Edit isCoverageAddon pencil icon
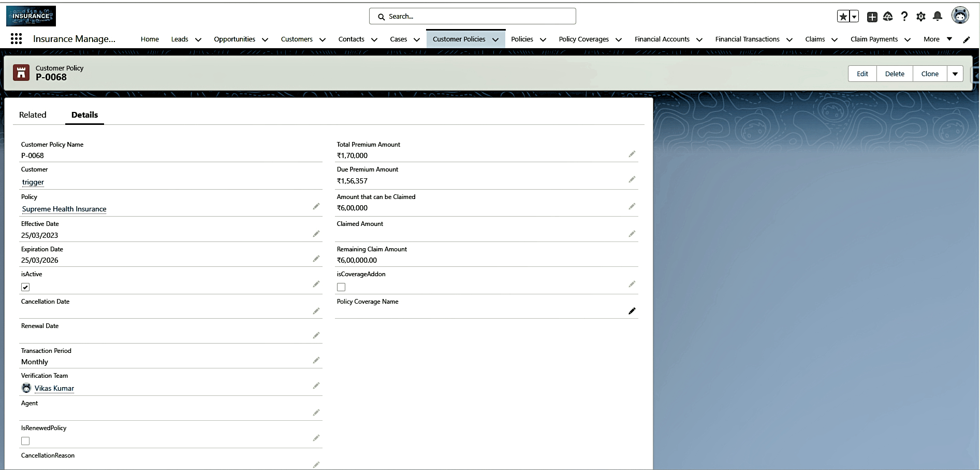This screenshot has width=980, height=470. tap(632, 284)
